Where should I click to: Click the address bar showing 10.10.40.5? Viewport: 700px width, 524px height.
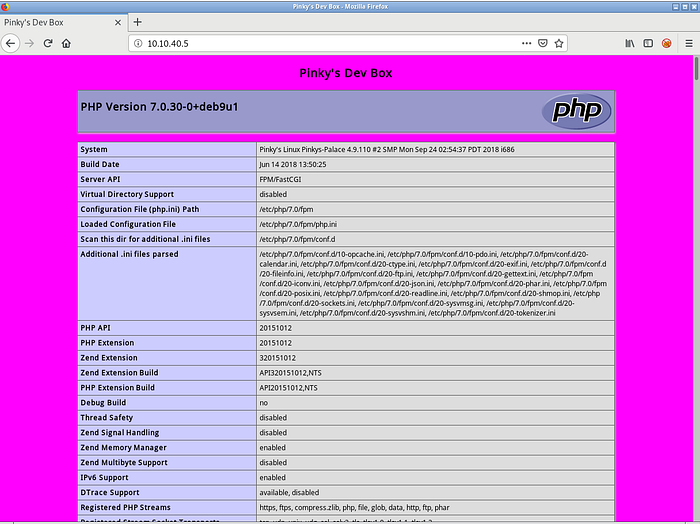click(320, 43)
